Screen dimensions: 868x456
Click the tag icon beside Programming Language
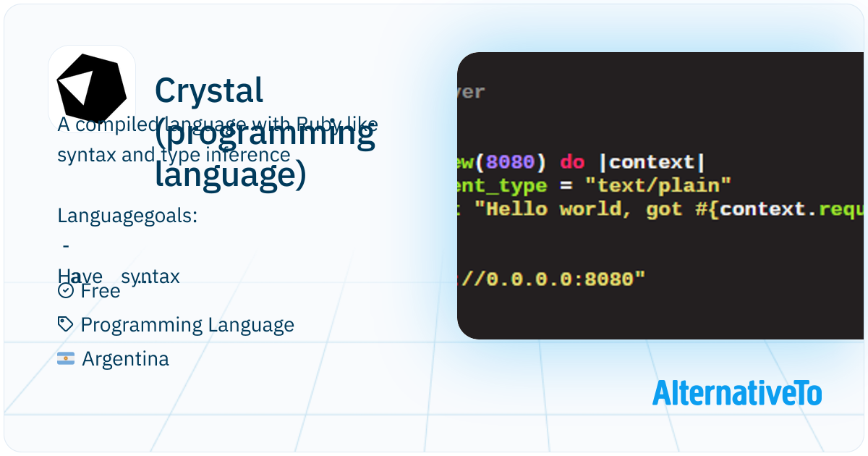(66, 324)
